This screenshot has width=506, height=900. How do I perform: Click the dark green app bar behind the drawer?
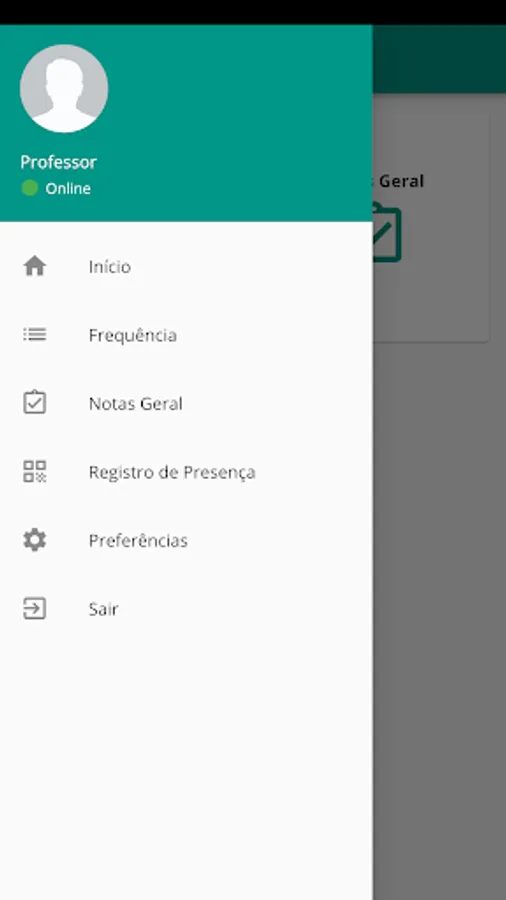click(439, 59)
